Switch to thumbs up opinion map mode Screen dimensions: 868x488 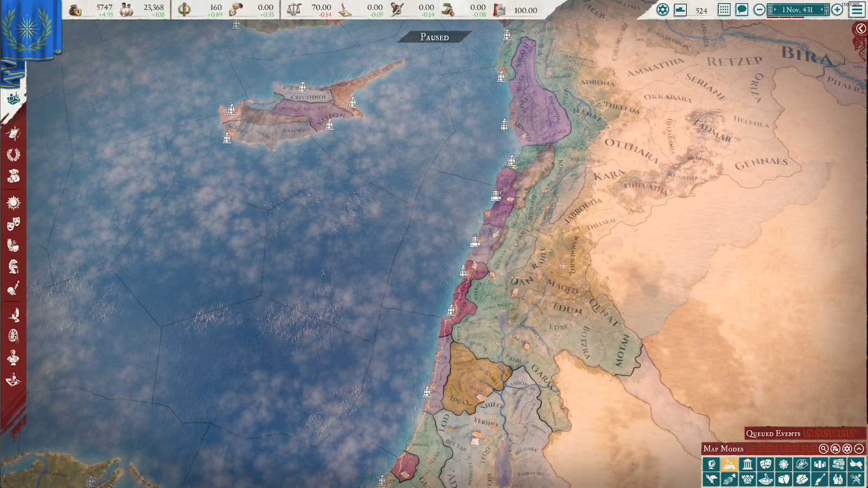[x=856, y=464]
